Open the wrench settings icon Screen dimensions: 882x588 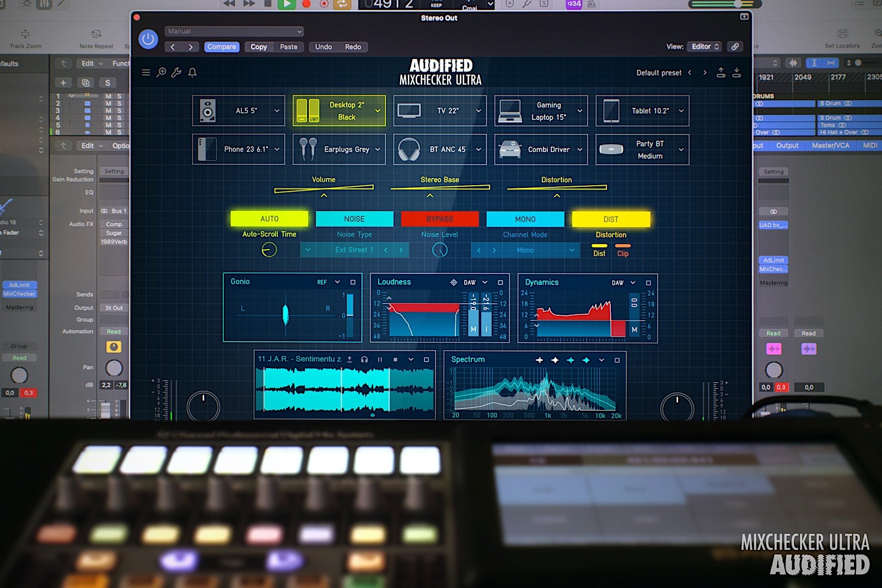click(x=176, y=72)
